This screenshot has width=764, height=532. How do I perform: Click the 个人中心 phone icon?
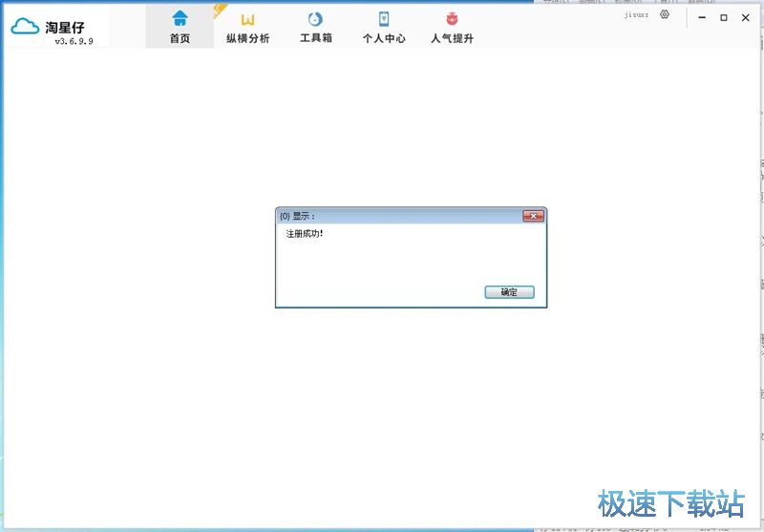pyautogui.click(x=384, y=19)
